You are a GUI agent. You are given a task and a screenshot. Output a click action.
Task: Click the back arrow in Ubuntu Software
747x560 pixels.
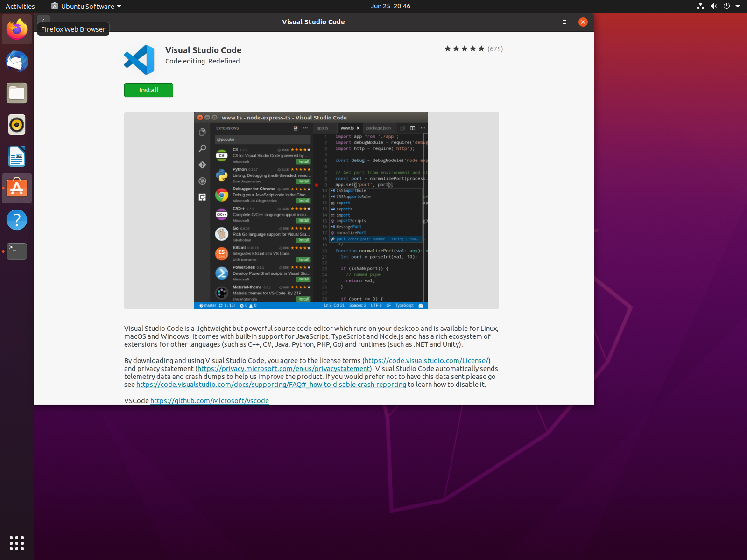tap(43, 22)
